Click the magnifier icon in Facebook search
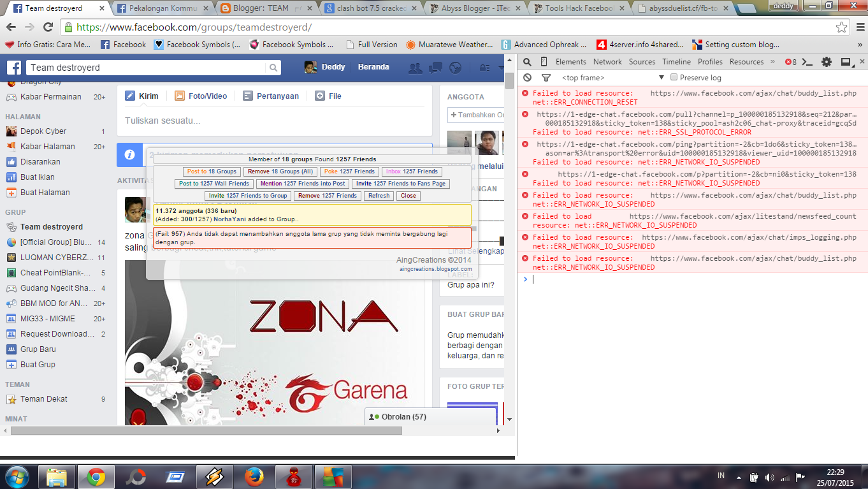 click(273, 68)
